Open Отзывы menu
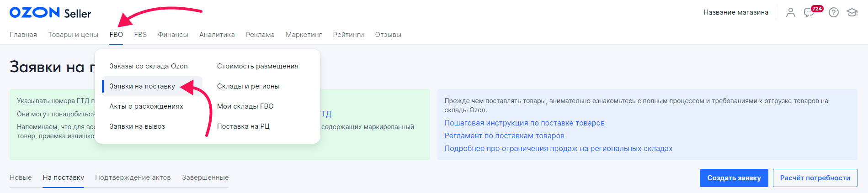 (388, 35)
